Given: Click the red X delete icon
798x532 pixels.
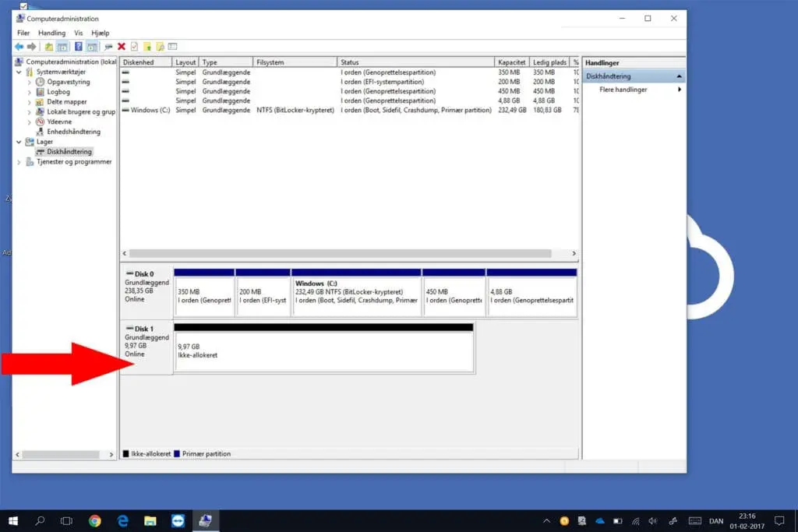Looking at the screenshot, I should pyautogui.click(x=122, y=47).
